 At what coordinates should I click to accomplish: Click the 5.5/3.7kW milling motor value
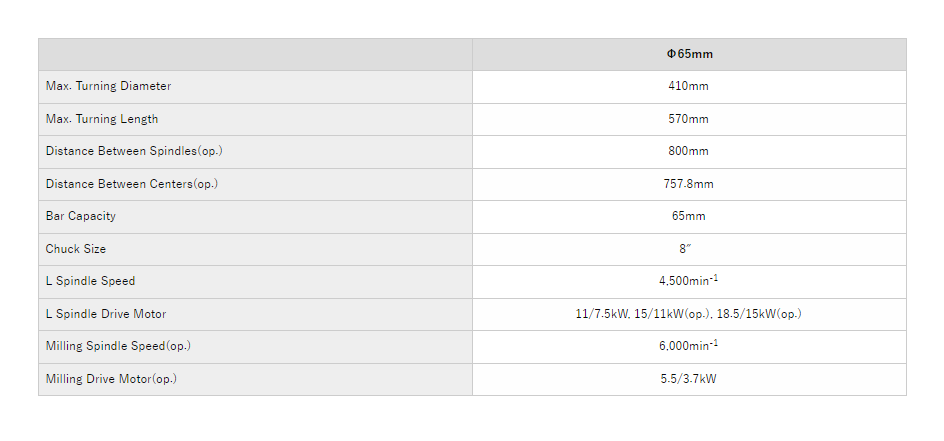pos(689,379)
